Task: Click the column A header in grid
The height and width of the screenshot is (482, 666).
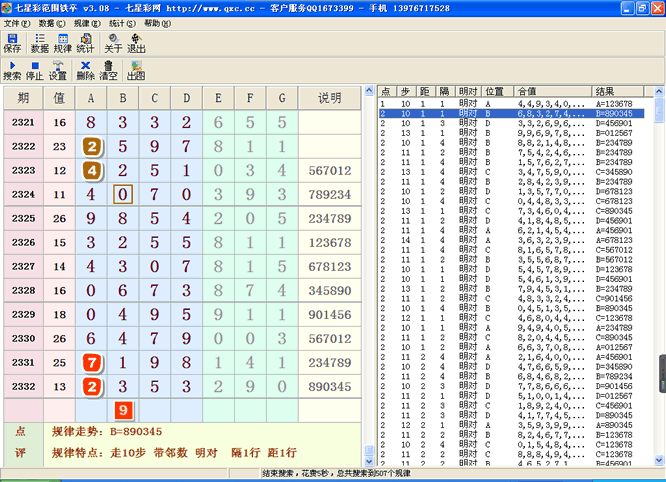Action: [91, 98]
